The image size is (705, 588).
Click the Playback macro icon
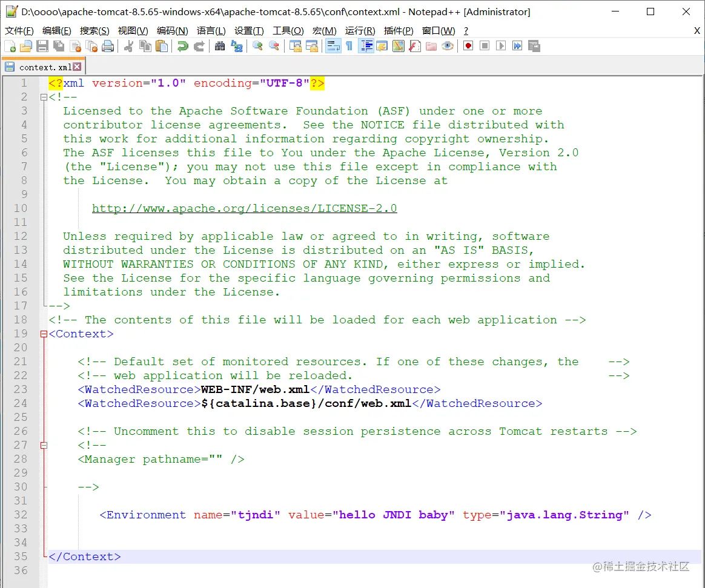[x=501, y=46]
